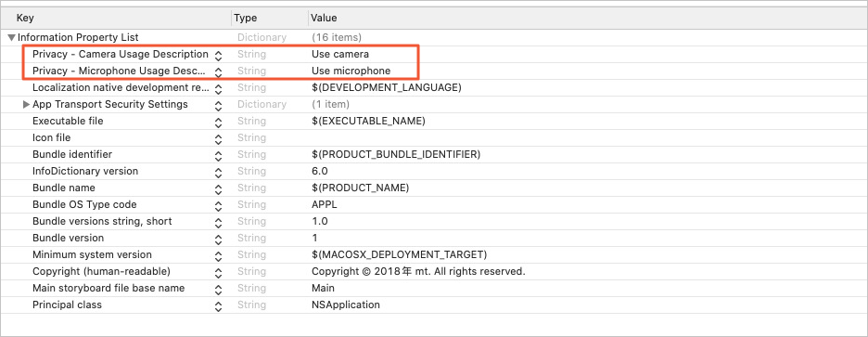
Task: Select the Bundle name key
Action: pos(64,188)
